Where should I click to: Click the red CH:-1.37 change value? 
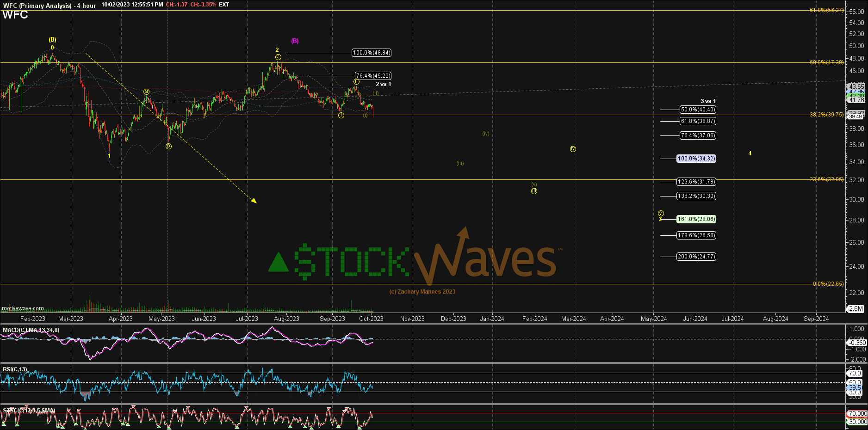pyautogui.click(x=177, y=5)
